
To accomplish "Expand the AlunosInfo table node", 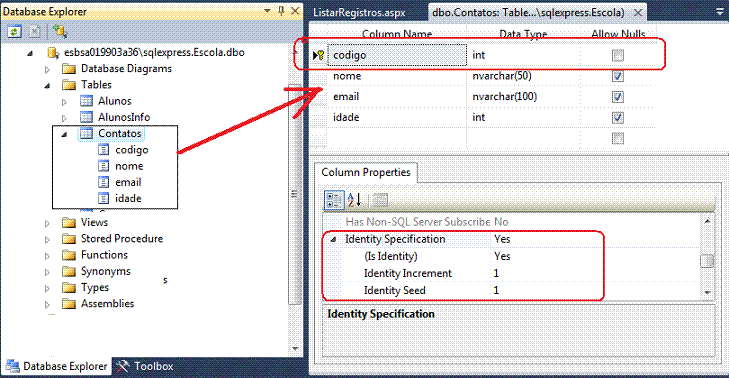I will [x=64, y=118].
